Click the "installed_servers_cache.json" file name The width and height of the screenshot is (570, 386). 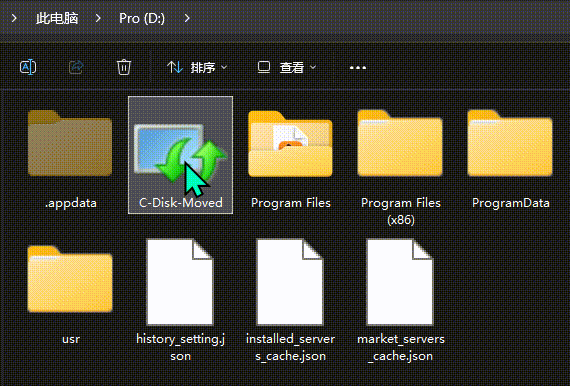(x=290, y=347)
